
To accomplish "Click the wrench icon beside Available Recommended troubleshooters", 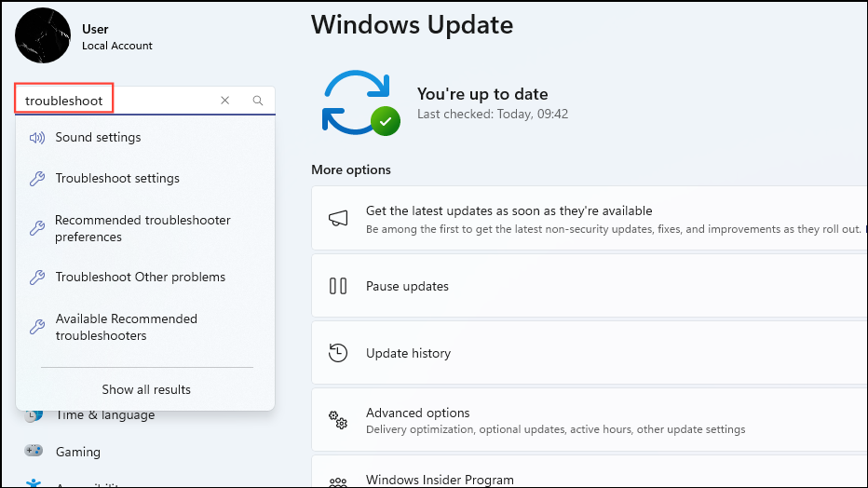I will [37, 327].
